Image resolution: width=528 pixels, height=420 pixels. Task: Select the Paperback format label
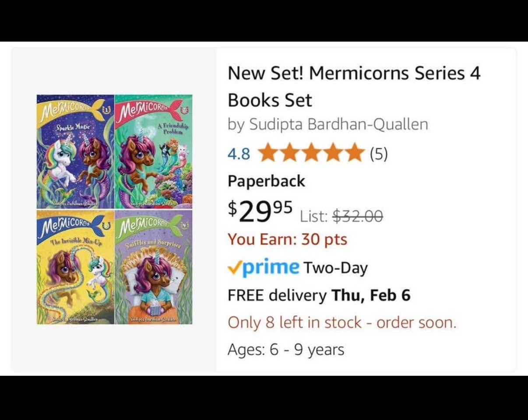click(x=266, y=181)
